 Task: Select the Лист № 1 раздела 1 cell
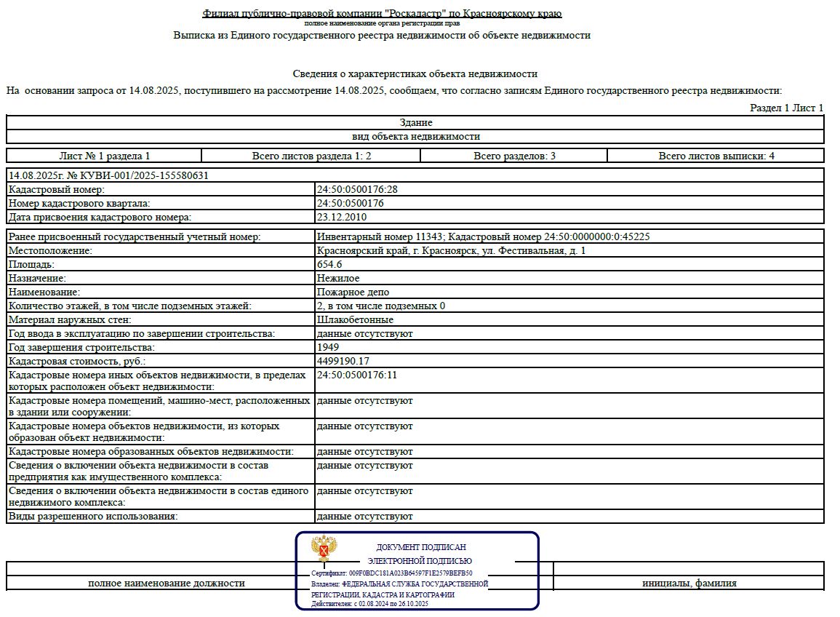[x=104, y=156]
